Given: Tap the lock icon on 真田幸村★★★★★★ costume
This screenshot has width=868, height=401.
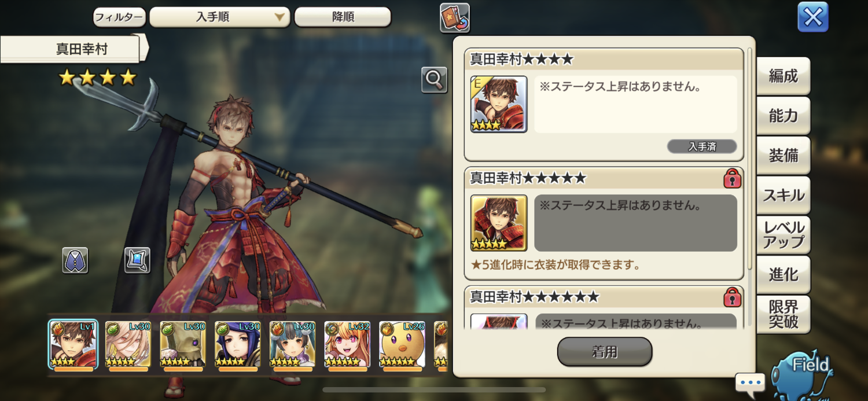Looking at the screenshot, I should pos(732,297).
